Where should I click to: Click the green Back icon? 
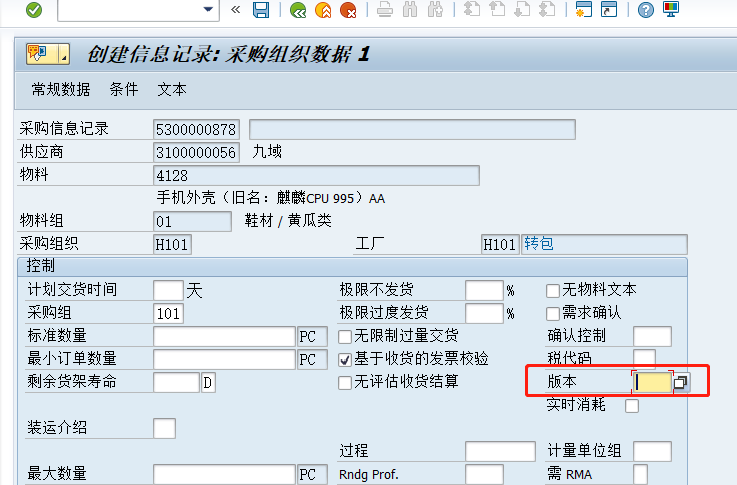(x=298, y=10)
